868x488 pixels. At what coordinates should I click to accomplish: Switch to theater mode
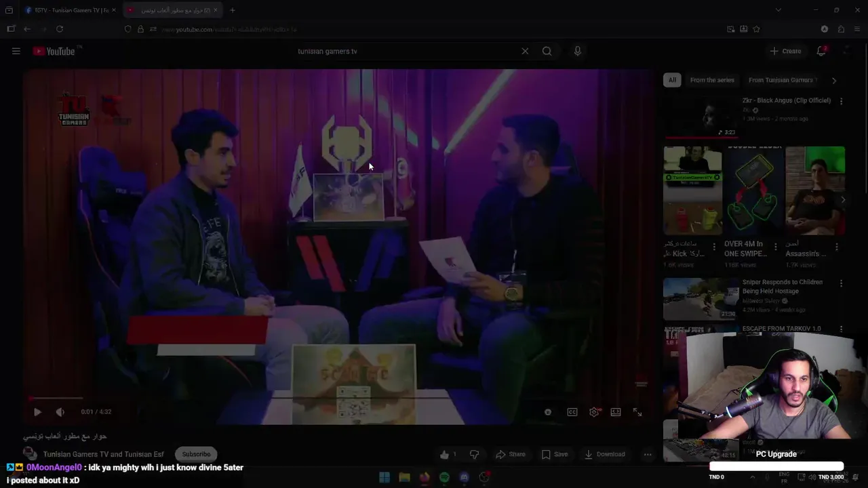[x=616, y=411]
